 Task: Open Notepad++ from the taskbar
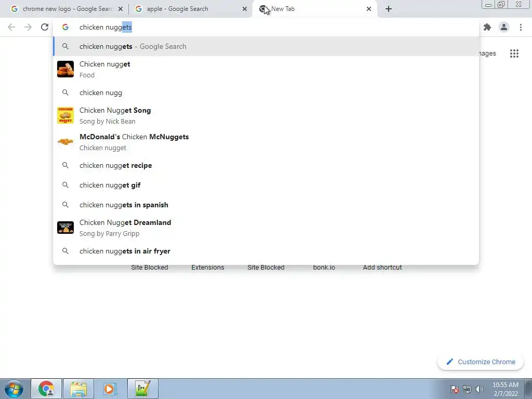coord(142,389)
